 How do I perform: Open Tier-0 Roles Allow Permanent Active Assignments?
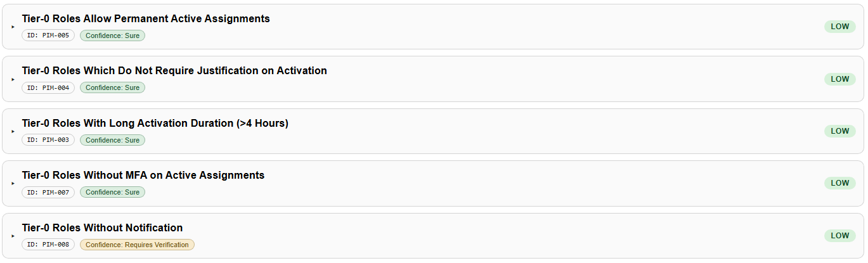click(146, 19)
